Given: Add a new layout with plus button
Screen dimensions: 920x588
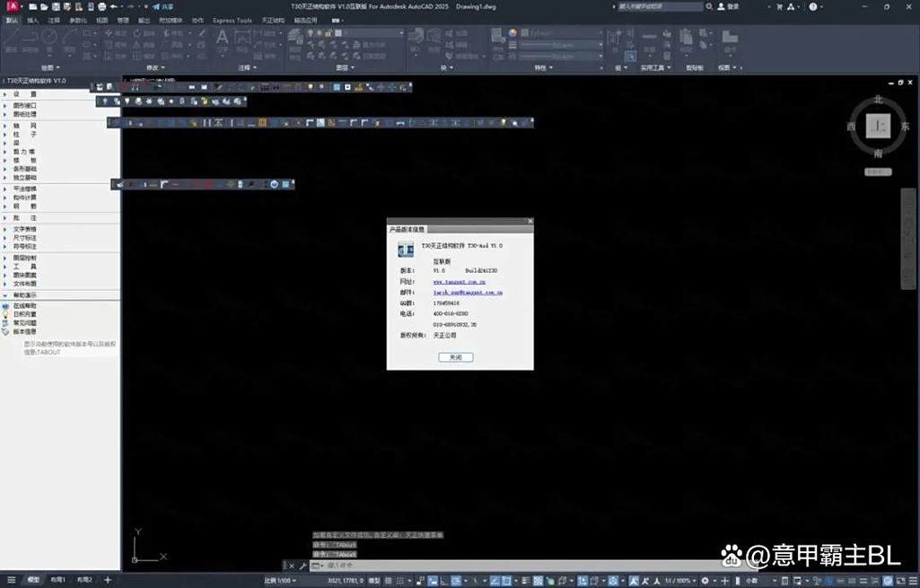Looking at the screenshot, I should click(108, 580).
